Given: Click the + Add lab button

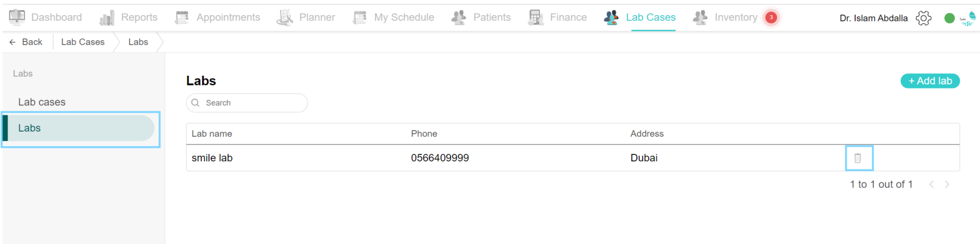Looking at the screenshot, I should coord(930,81).
